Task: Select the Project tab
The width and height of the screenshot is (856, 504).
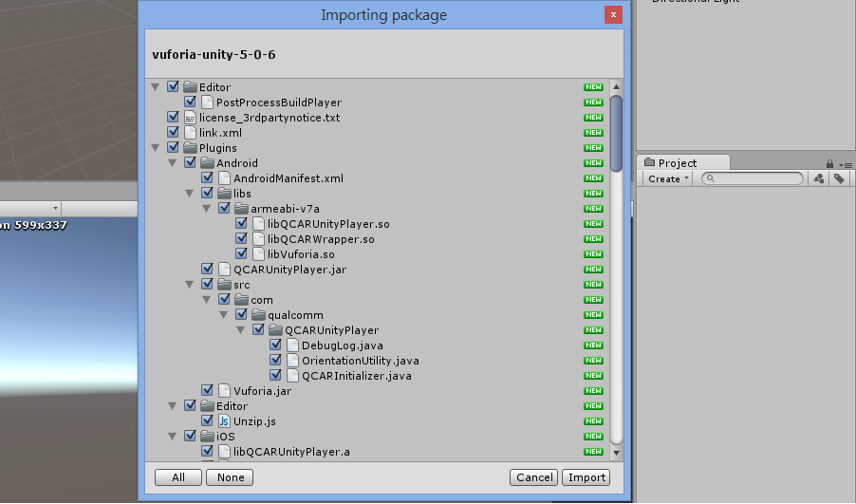Action: [683, 162]
